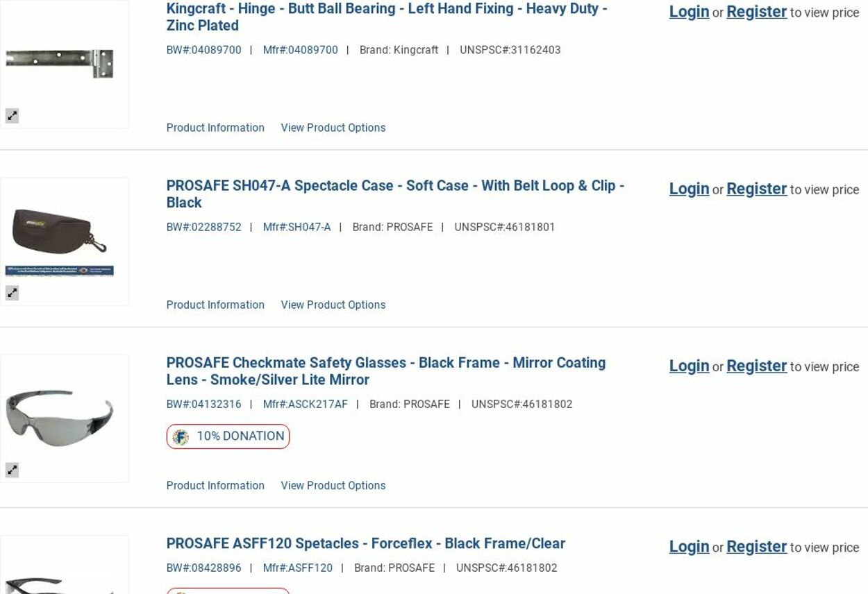Click Register beside ASFF120 Spetacles
This screenshot has width=868, height=594.
click(x=756, y=547)
